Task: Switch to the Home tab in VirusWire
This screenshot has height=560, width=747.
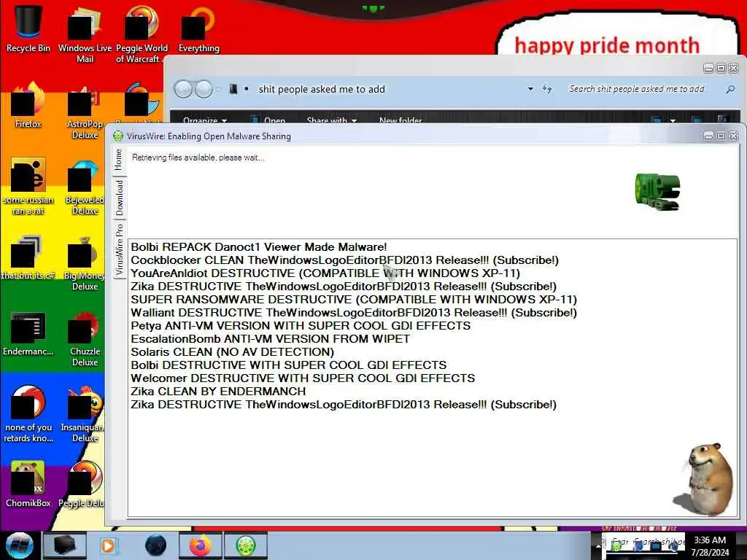Action: point(119,160)
